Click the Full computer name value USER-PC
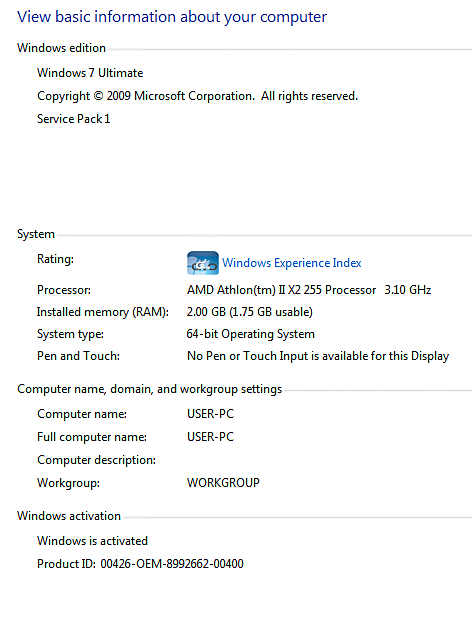The image size is (472, 630). [x=210, y=437]
